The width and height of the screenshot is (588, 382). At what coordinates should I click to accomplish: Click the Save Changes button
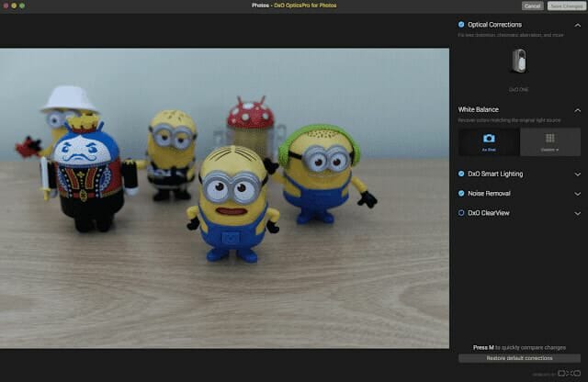pos(567,6)
